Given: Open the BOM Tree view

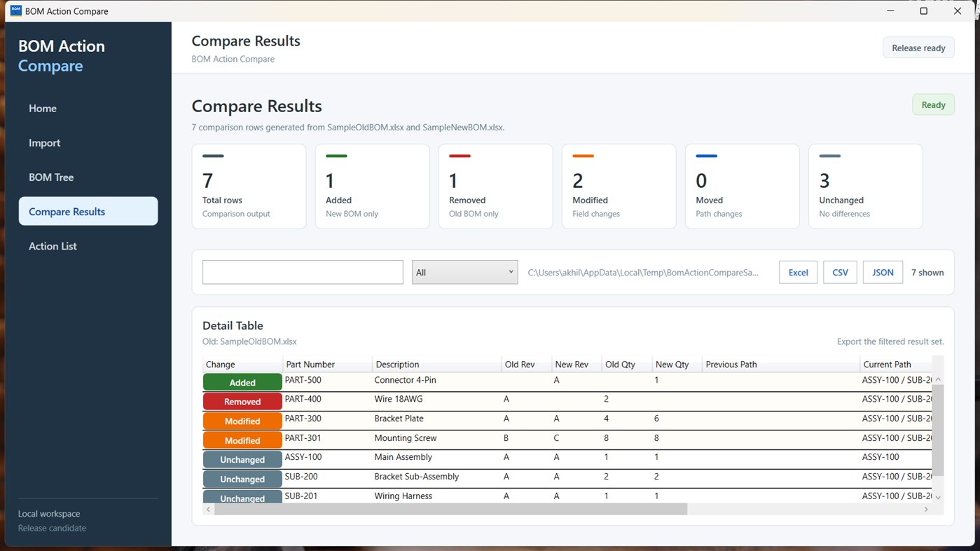Looking at the screenshot, I should pos(88,177).
